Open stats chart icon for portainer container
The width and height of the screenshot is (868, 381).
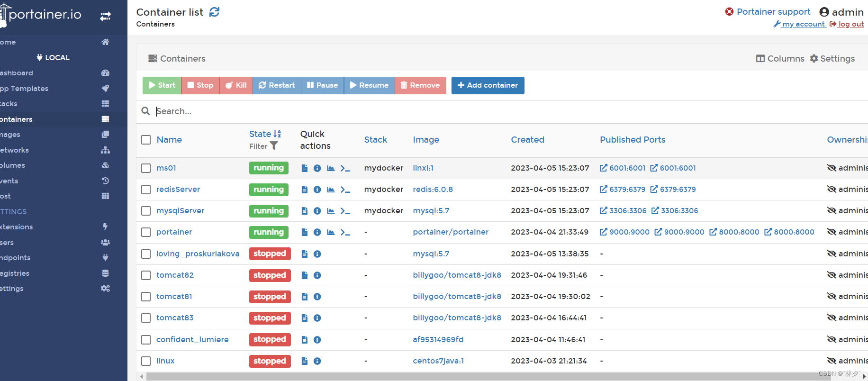(x=331, y=232)
